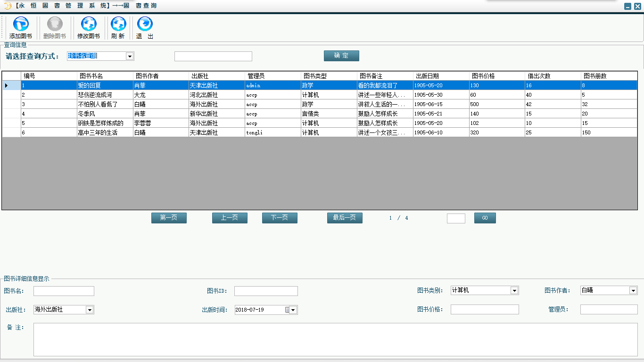Click the 刷新 refresh toolbar icon
The height and width of the screenshot is (362, 644).
coord(118,28)
